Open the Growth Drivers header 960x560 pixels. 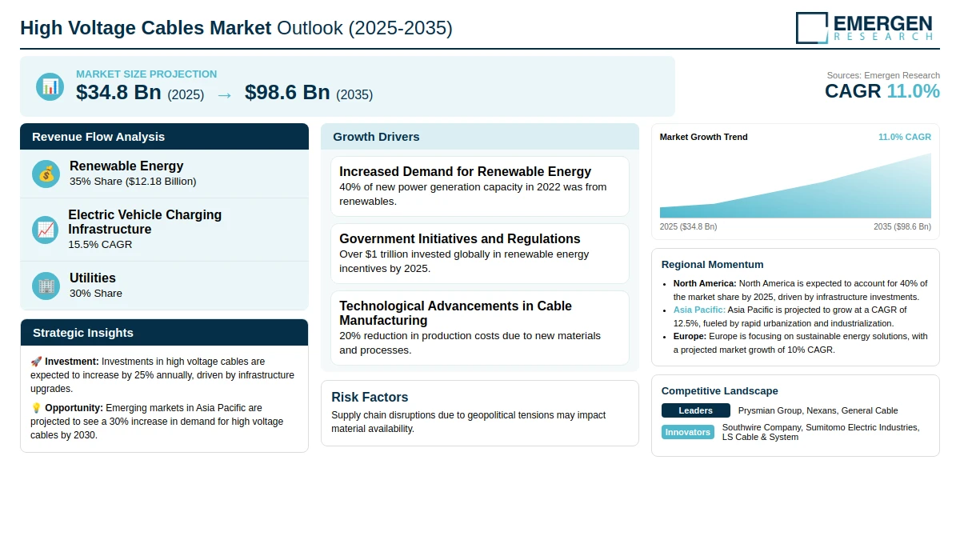coord(480,137)
